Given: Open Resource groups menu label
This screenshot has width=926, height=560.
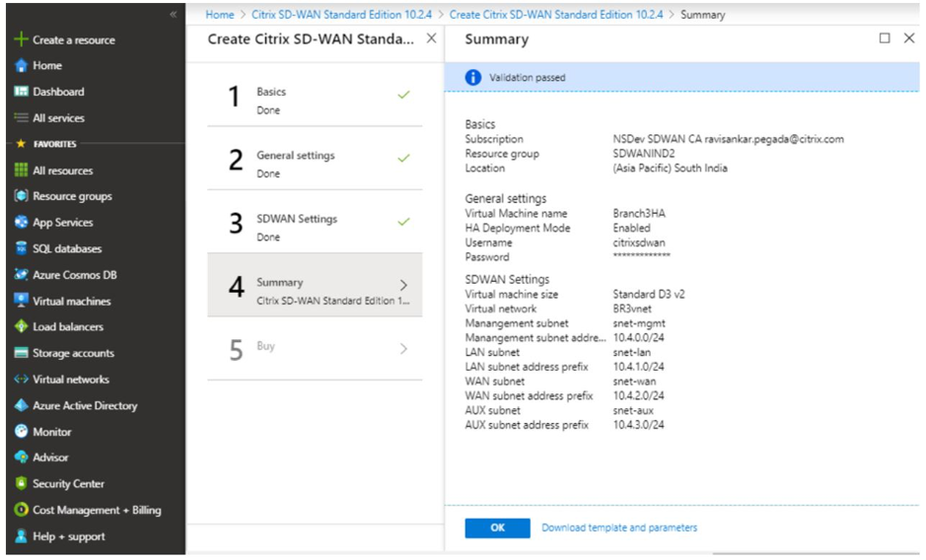Looking at the screenshot, I should (x=72, y=196).
